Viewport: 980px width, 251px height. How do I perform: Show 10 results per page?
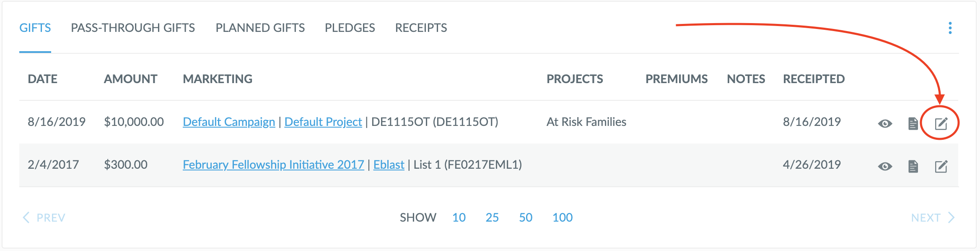459,217
